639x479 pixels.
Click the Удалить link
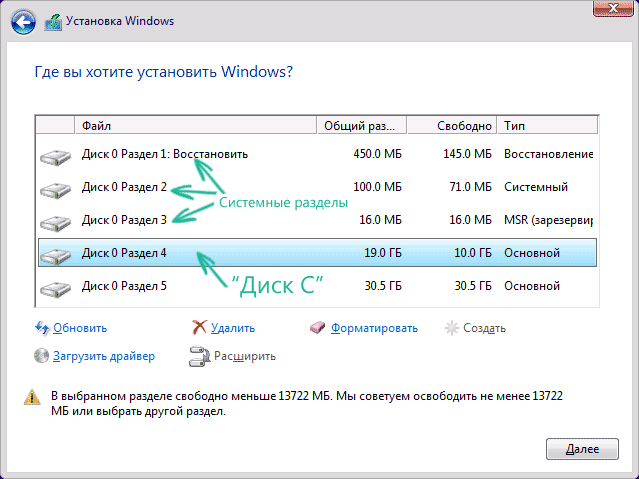point(232,328)
